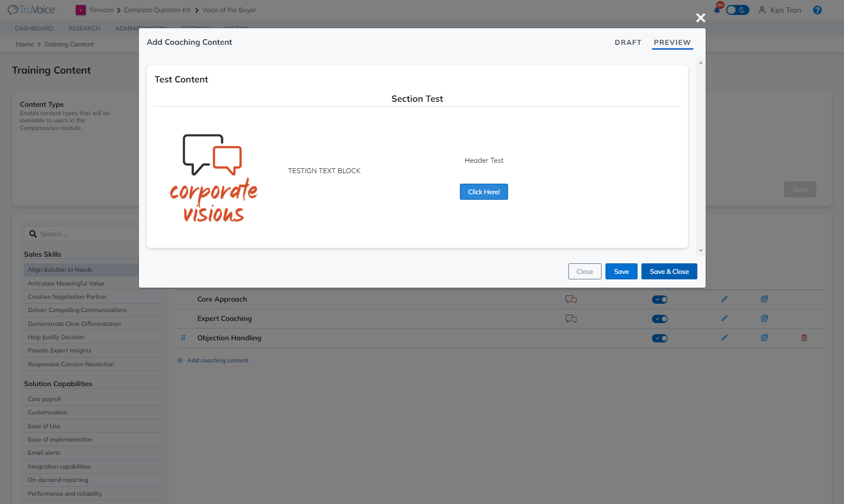
Task: Open the help question mark icon
Action: (817, 10)
